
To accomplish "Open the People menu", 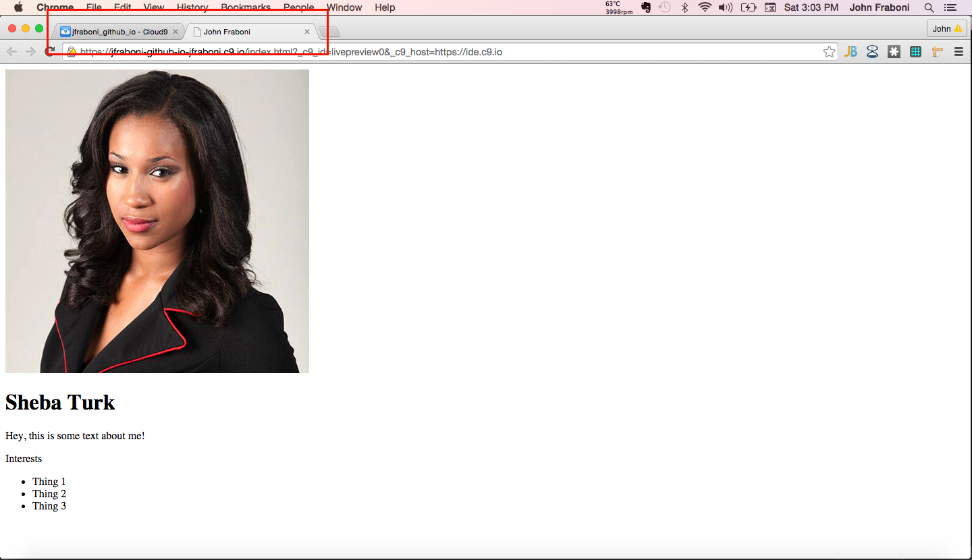I will (298, 7).
